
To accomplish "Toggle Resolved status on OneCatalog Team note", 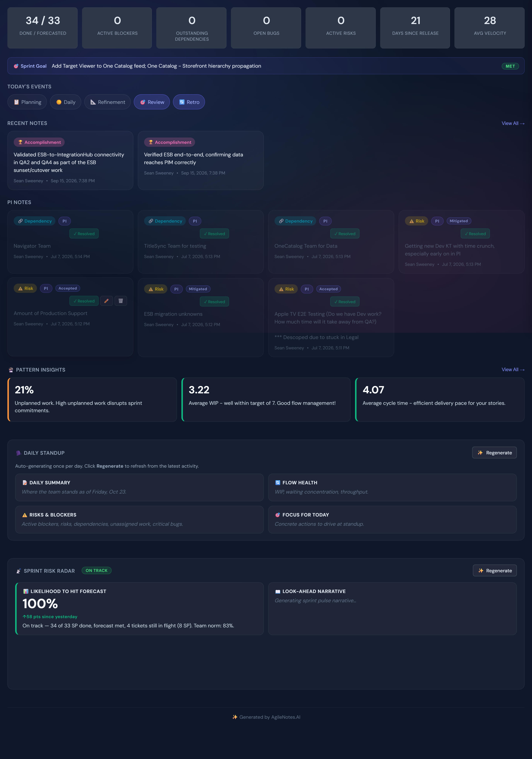I will [345, 234].
